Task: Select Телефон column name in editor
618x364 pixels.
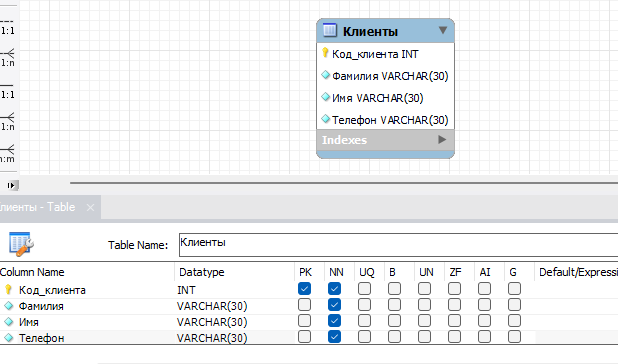Action: click(x=41, y=338)
